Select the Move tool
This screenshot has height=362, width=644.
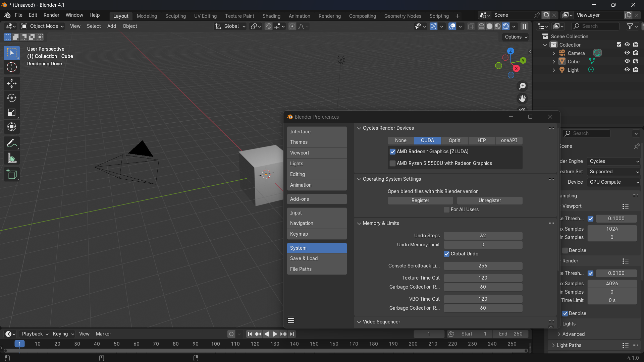coord(12,83)
